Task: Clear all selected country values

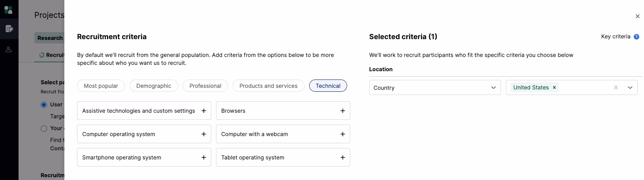Action: (x=616, y=87)
